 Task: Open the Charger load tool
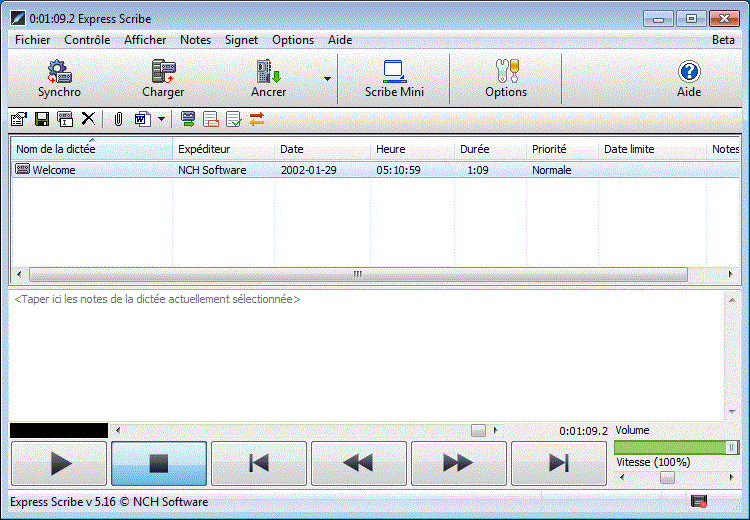click(x=163, y=79)
